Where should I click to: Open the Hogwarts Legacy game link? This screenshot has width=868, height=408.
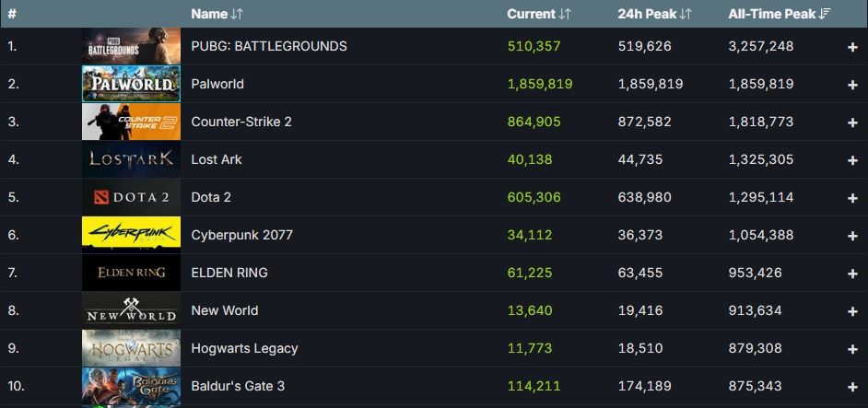tap(244, 348)
